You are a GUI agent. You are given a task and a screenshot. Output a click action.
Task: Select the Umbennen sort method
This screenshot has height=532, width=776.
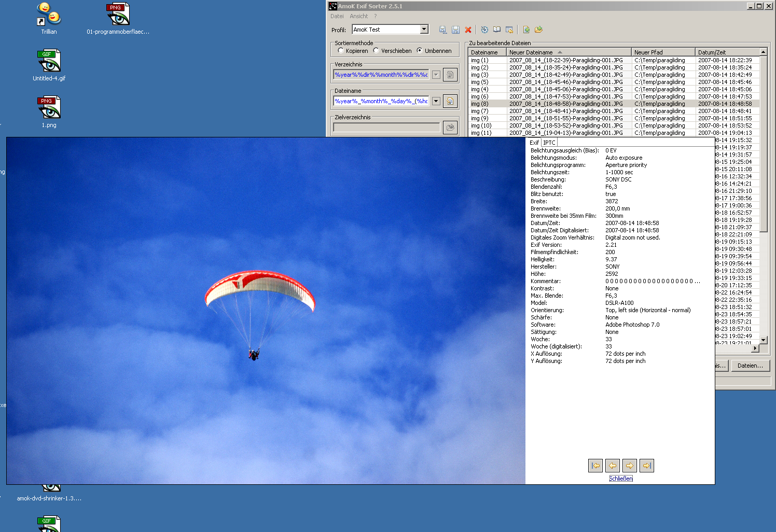coord(419,51)
